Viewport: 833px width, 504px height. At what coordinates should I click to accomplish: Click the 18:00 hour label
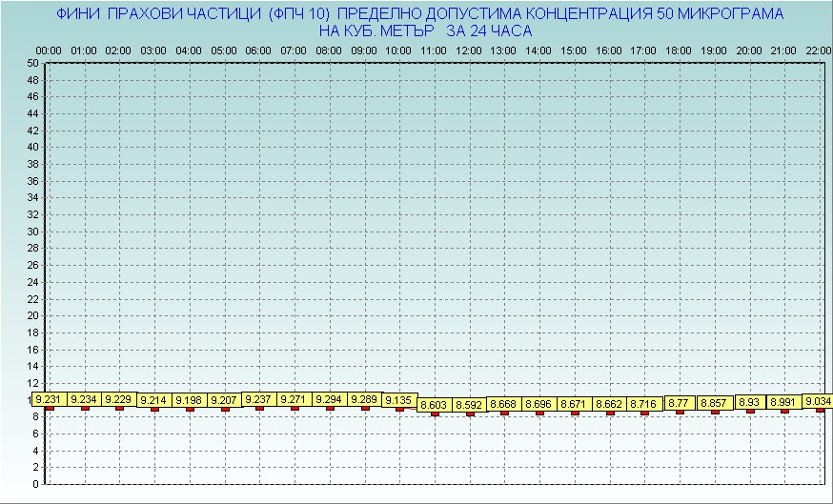coord(680,50)
